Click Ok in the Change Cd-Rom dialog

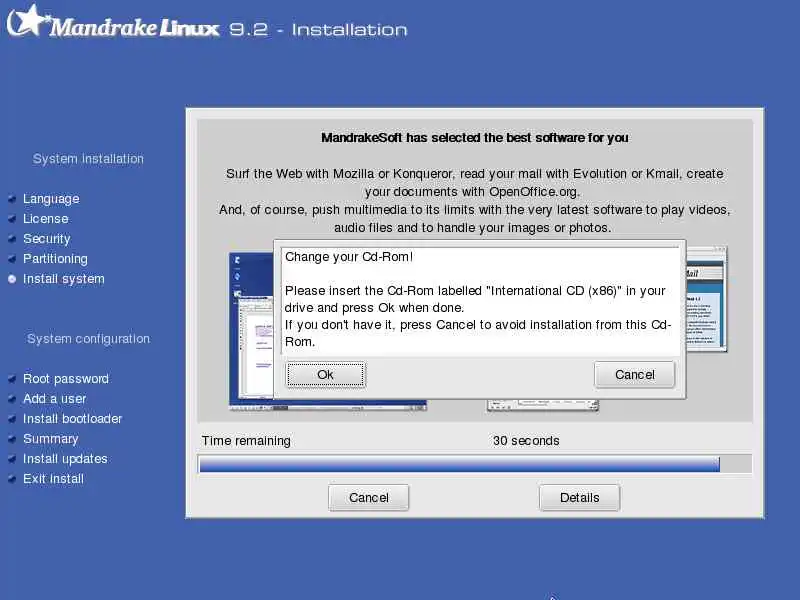326,375
